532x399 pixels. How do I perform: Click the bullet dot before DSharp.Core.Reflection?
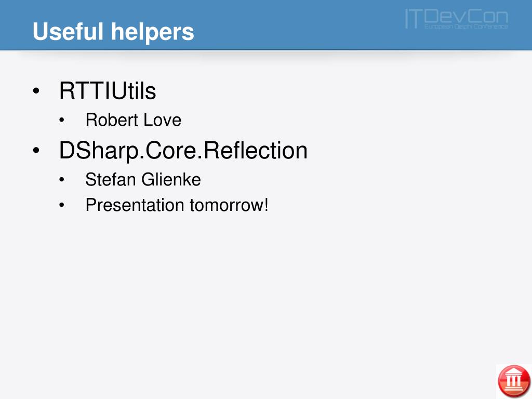click(x=36, y=150)
